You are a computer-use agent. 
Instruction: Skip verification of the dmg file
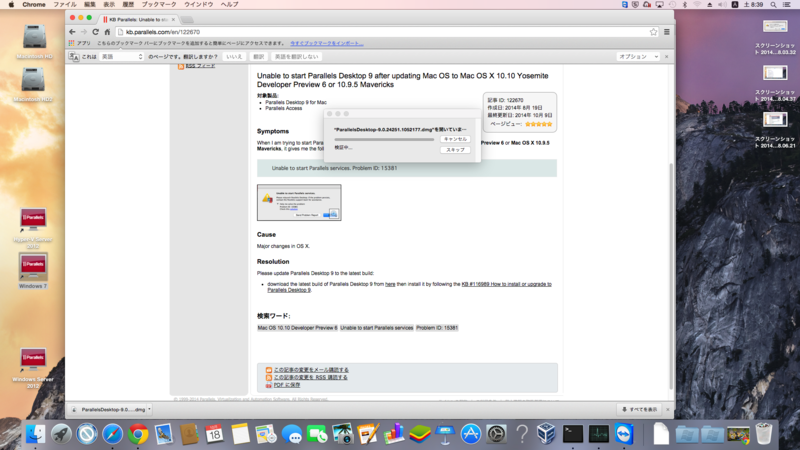click(x=455, y=149)
